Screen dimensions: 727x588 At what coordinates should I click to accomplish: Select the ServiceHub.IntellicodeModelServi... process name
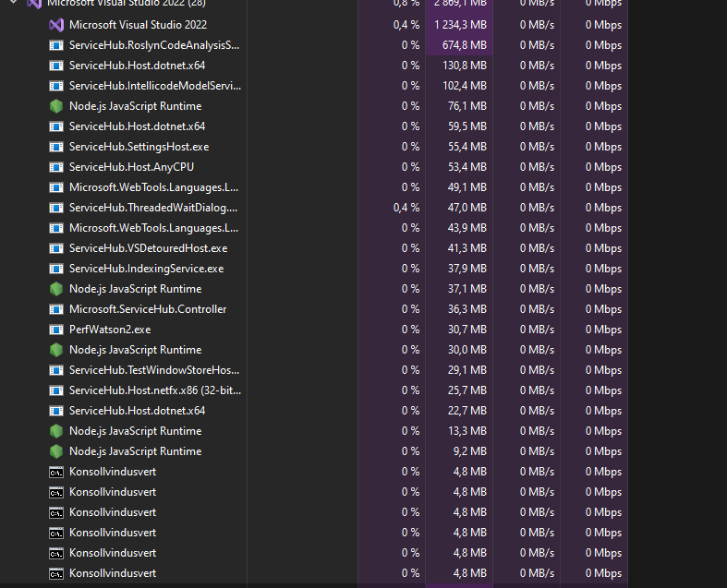pos(155,86)
